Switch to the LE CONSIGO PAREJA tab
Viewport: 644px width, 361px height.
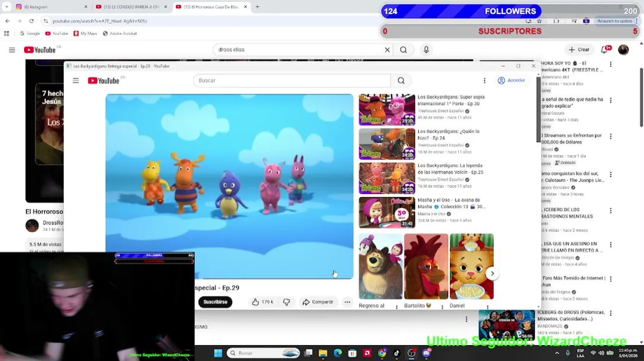coord(130,7)
